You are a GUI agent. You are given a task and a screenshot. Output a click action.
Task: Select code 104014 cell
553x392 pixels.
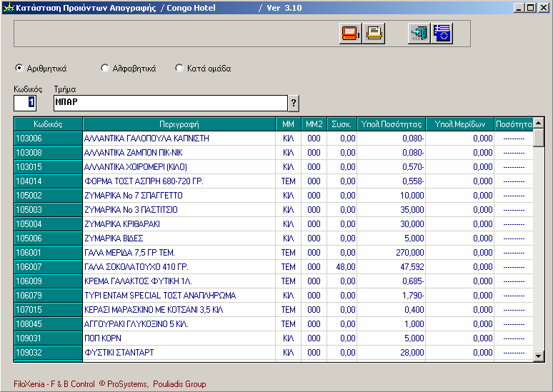tap(49, 181)
